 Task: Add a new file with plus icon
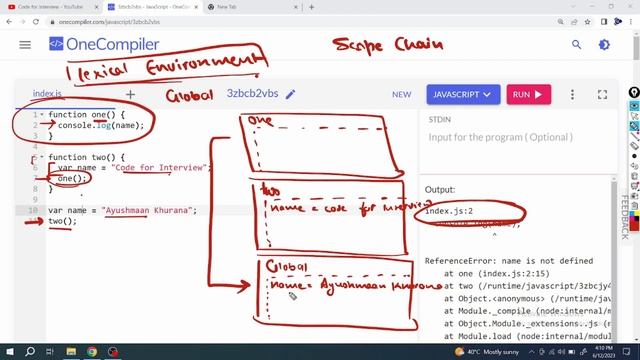point(130,95)
